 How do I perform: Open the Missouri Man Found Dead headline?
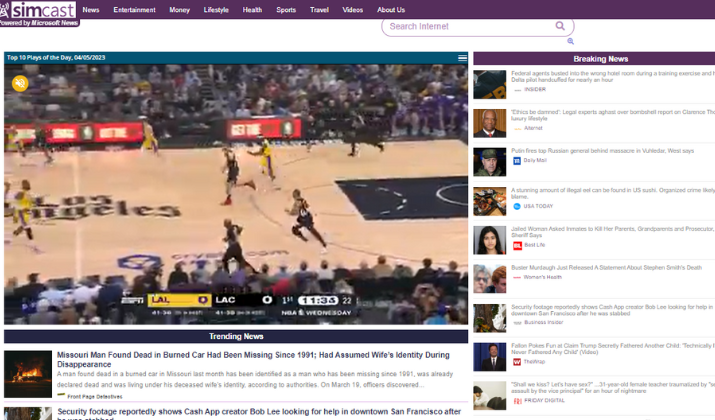[x=253, y=359]
